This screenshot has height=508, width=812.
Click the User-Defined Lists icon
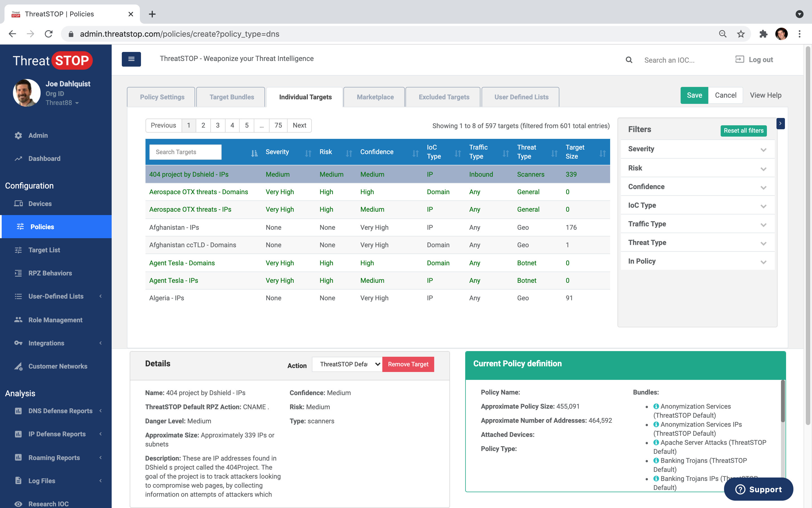18,296
